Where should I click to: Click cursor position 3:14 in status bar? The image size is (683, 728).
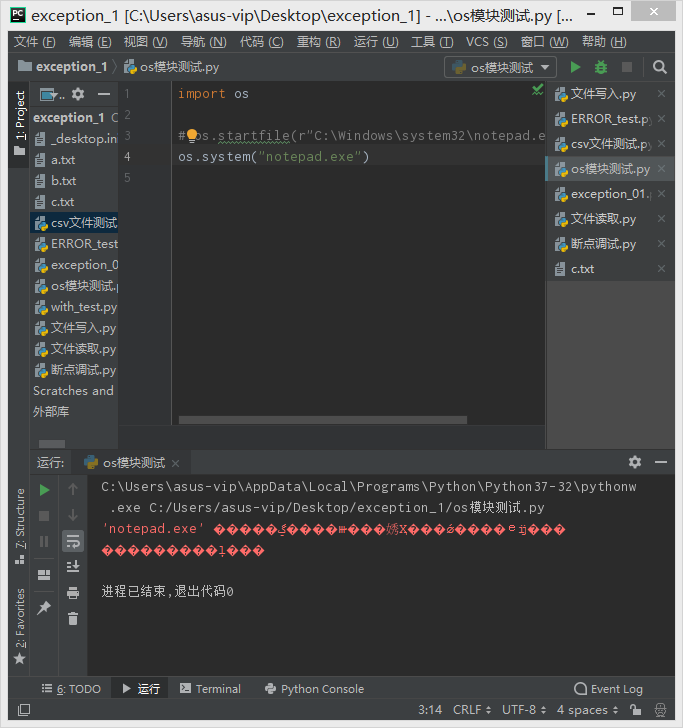click(430, 710)
